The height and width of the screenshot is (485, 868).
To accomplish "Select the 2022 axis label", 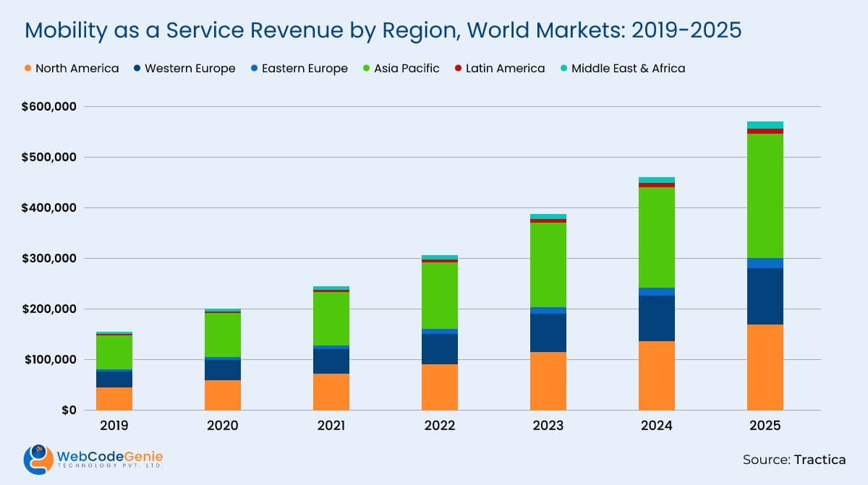I will point(439,426).
